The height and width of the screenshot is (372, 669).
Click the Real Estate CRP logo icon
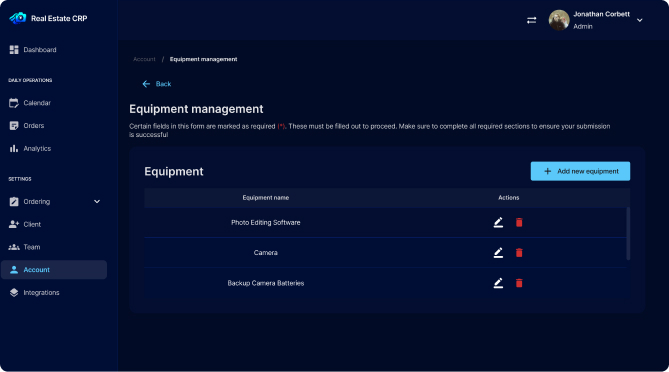point(18,18)
